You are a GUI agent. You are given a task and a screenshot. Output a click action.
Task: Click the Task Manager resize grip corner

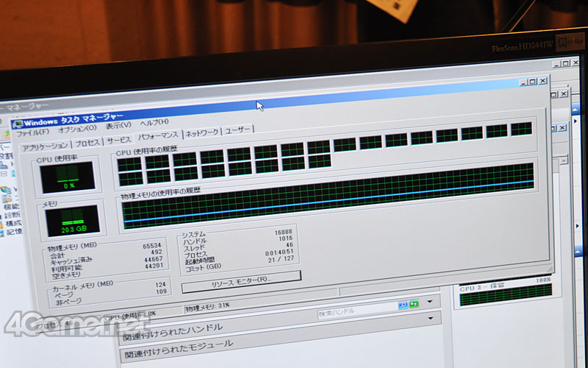click(550, 269)
